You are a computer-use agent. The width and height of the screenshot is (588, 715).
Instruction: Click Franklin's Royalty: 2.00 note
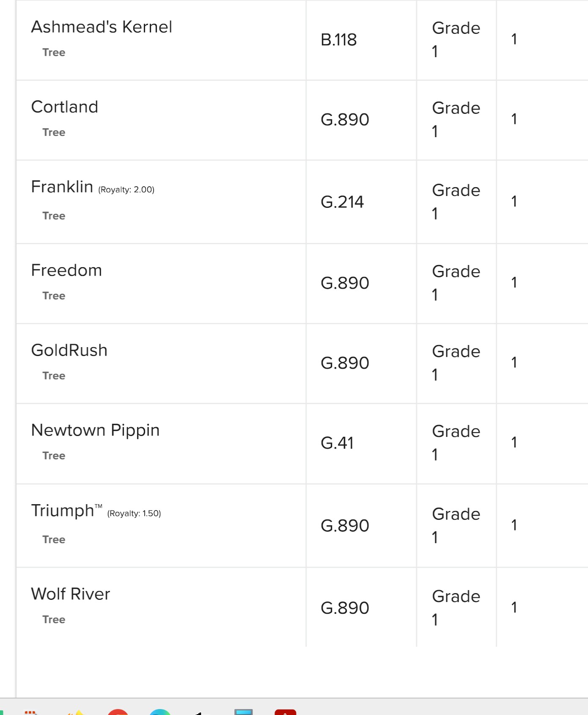(126, 190)
